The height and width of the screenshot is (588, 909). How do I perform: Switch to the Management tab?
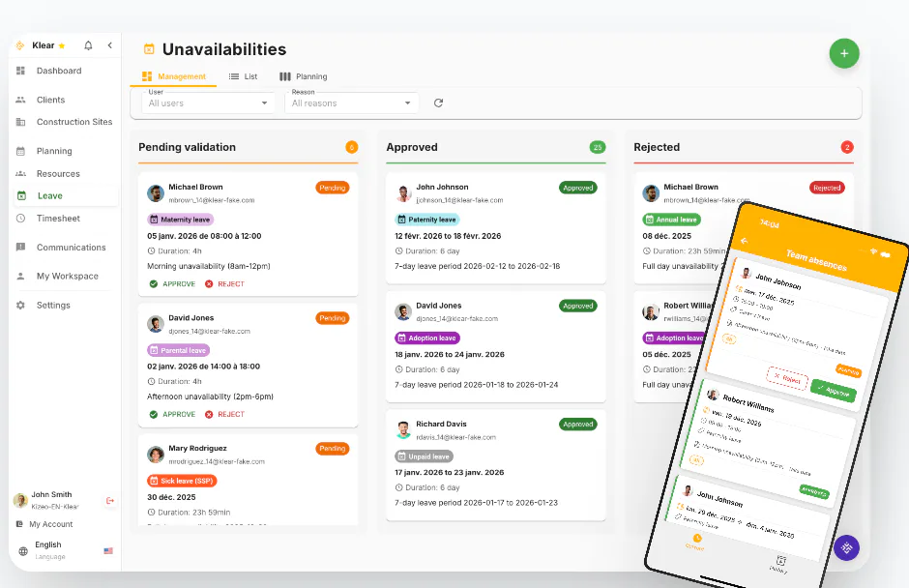(173, 76)
